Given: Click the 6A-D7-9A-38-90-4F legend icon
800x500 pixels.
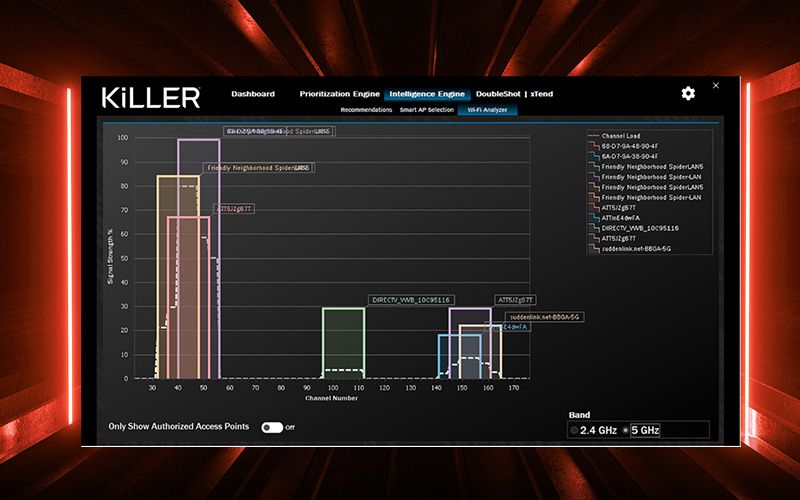Looking at the screenshot, I should click(x=594, y=156).
